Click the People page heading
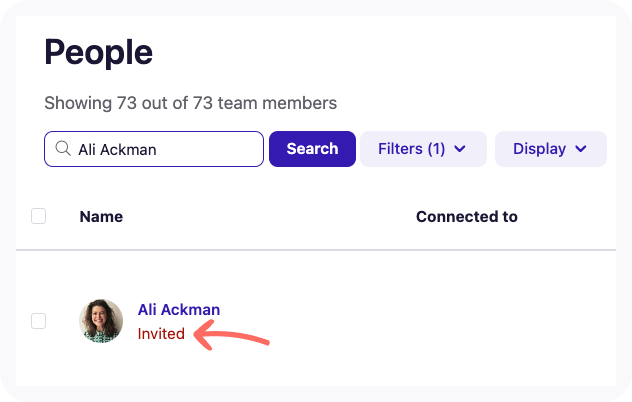Viewport: 632px width, 402px height. tap(98, 52)
